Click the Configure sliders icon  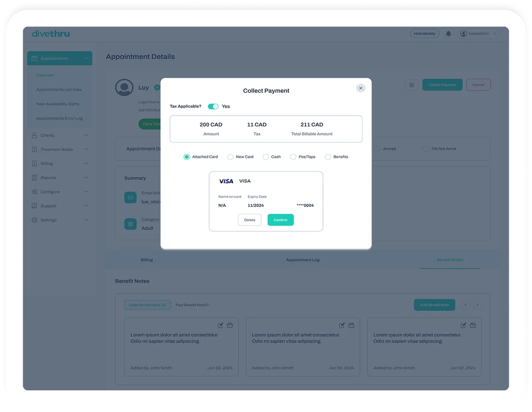click(x=34, y=192)
